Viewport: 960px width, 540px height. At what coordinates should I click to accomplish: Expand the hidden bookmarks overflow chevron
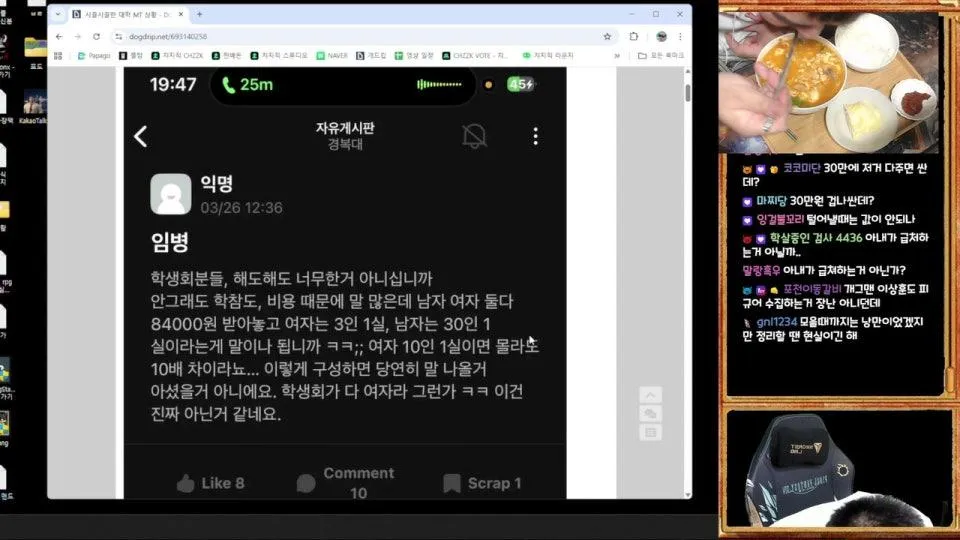tap(617, 56)
